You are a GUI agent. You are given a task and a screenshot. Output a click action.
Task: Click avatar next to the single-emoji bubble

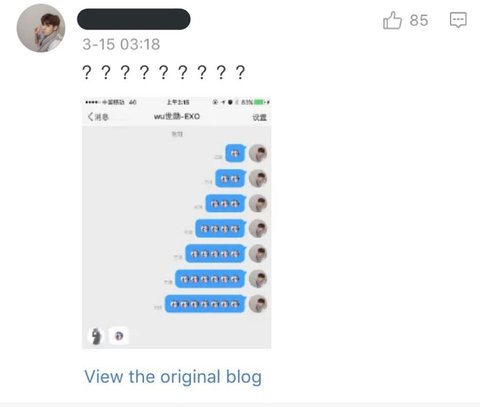click(x=258, y=153)
